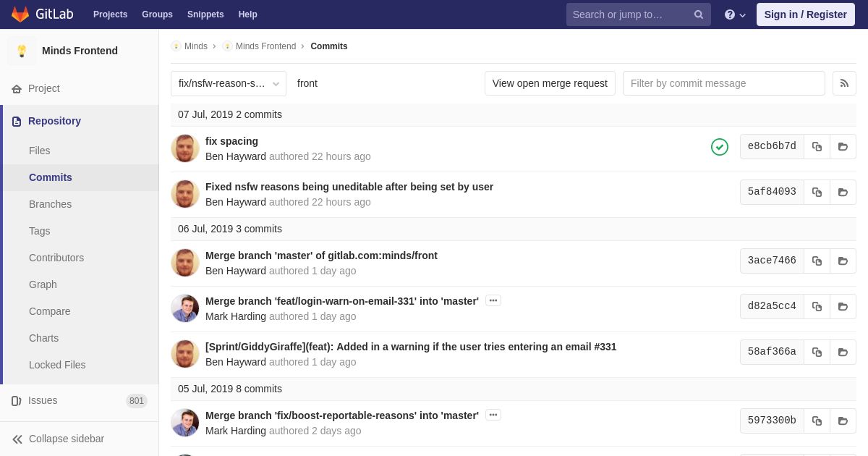Image resolution: width=868 pixels, height=456 pixels.
Task: Open the Help question mark dropdown
Action: pyautogui.click(x=735, y=14)
